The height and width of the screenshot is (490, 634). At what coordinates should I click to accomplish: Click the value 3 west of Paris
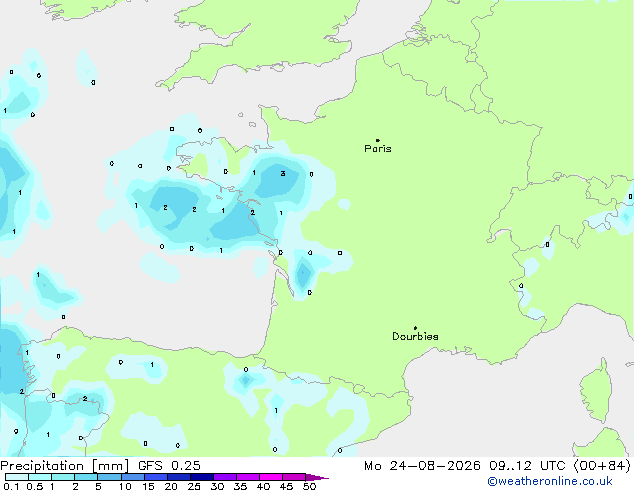tap(283, 173)
